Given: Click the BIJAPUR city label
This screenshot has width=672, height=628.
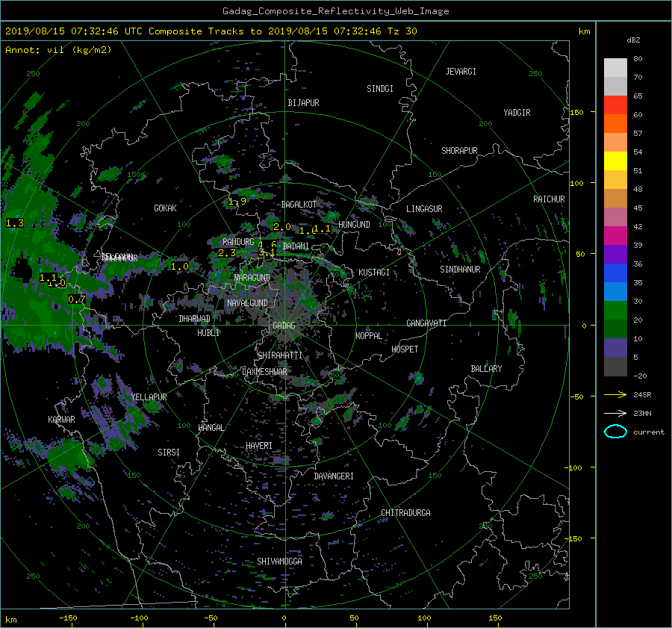Looking at the screenshot, I should (303, 103).
